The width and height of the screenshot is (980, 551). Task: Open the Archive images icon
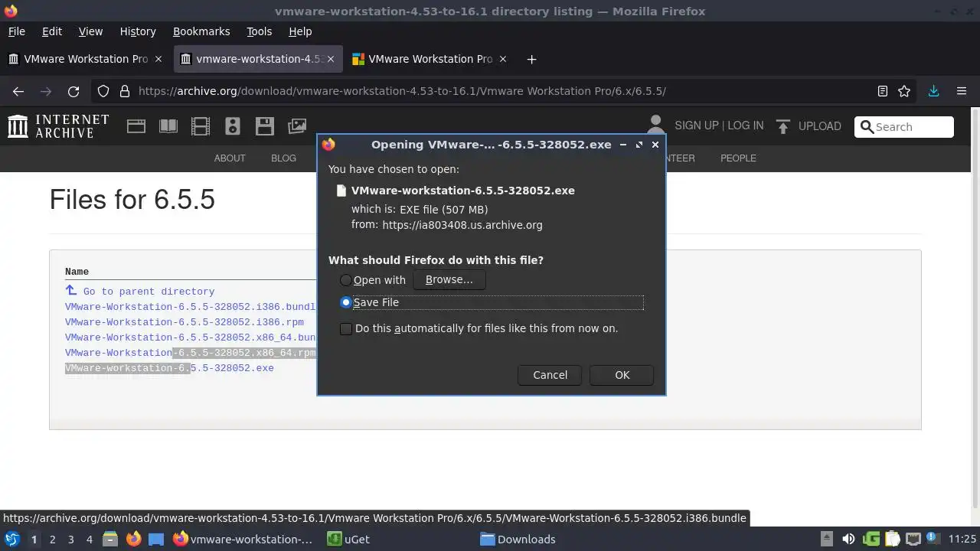[x=297, y=126]
